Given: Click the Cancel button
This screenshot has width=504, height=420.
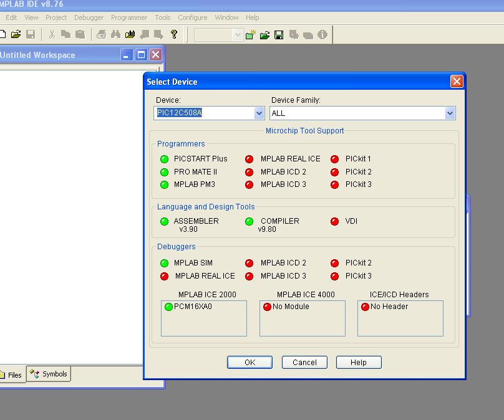Looking at the screenshot, I should click(x=304, y=362).
